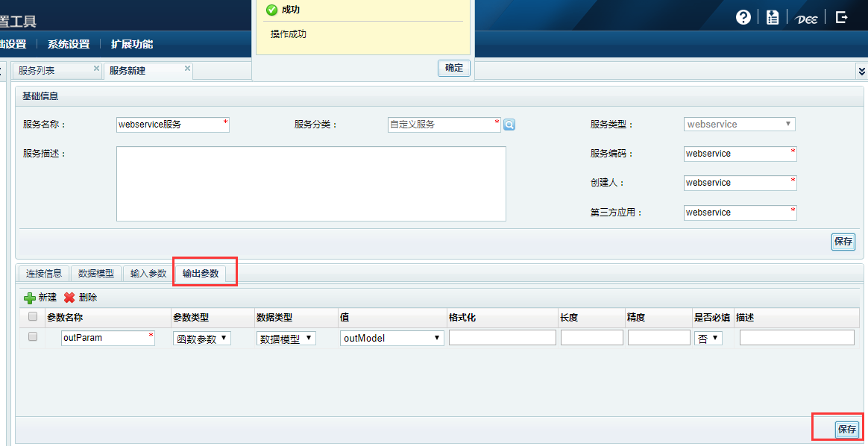Toggle the select-all header checkbox

tap(33, 316)
